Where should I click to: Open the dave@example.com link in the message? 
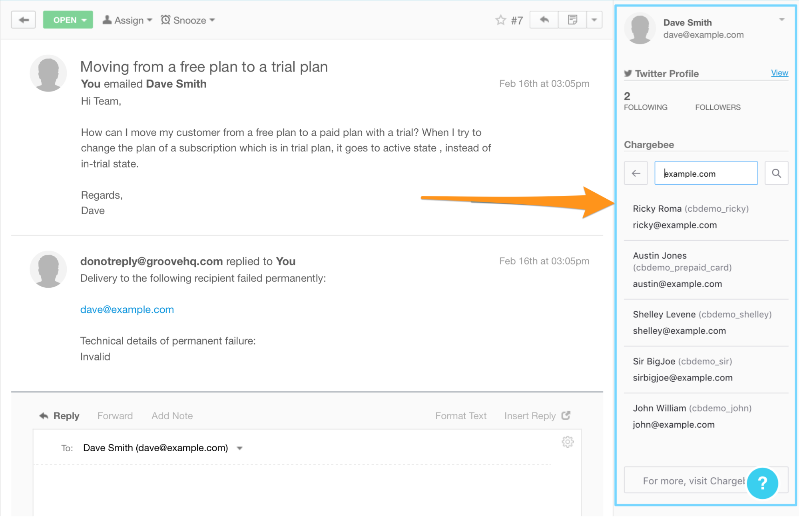(127, 309)
